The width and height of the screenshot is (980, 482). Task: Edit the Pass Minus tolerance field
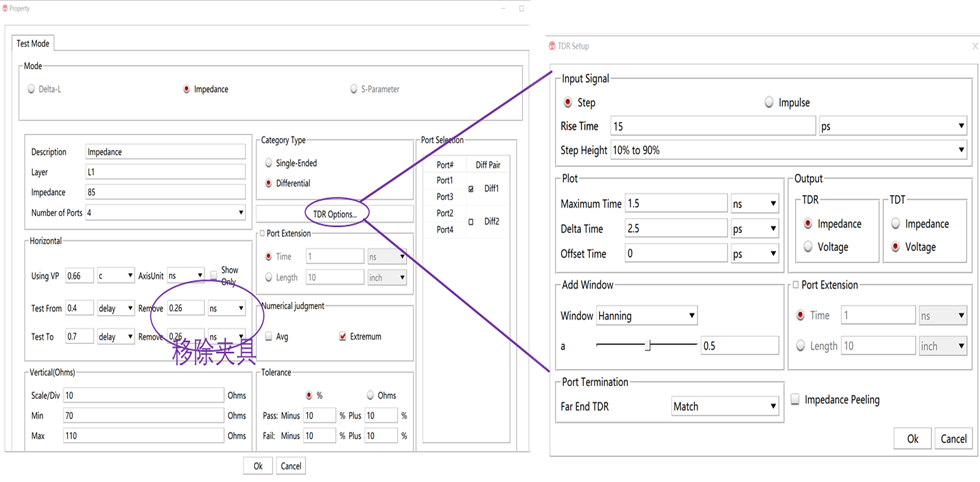(319, 416)
